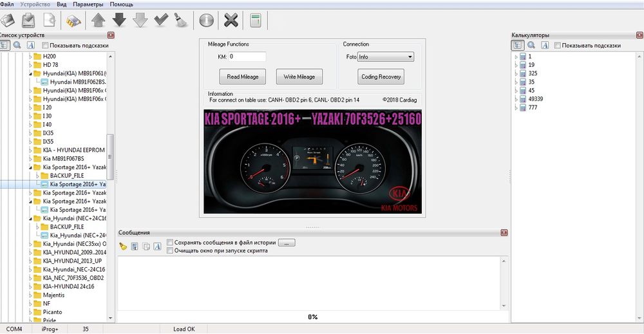Open the Вид menu
The image size is (644, 334).
(62, 4)
